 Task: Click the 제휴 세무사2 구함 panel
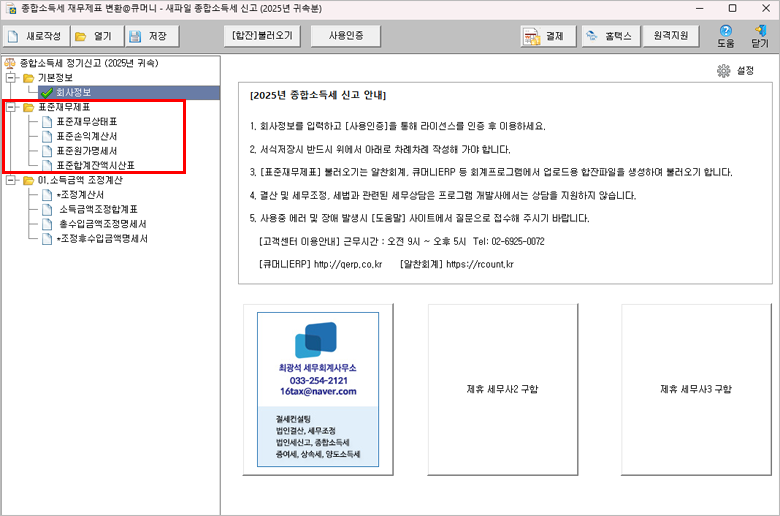pos(502,389)
